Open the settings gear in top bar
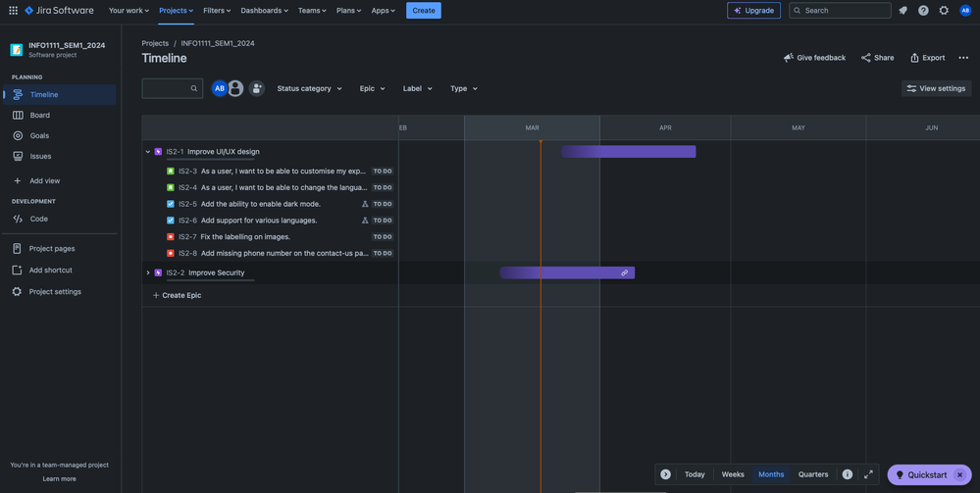 pyautogui.click(x=944, y=11)
